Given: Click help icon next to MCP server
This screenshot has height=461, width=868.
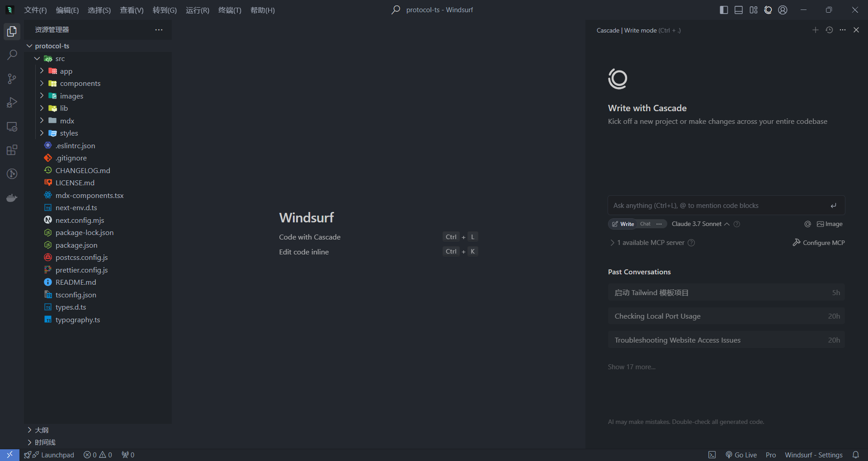Looking at the screenshot, I should [691, 243].
